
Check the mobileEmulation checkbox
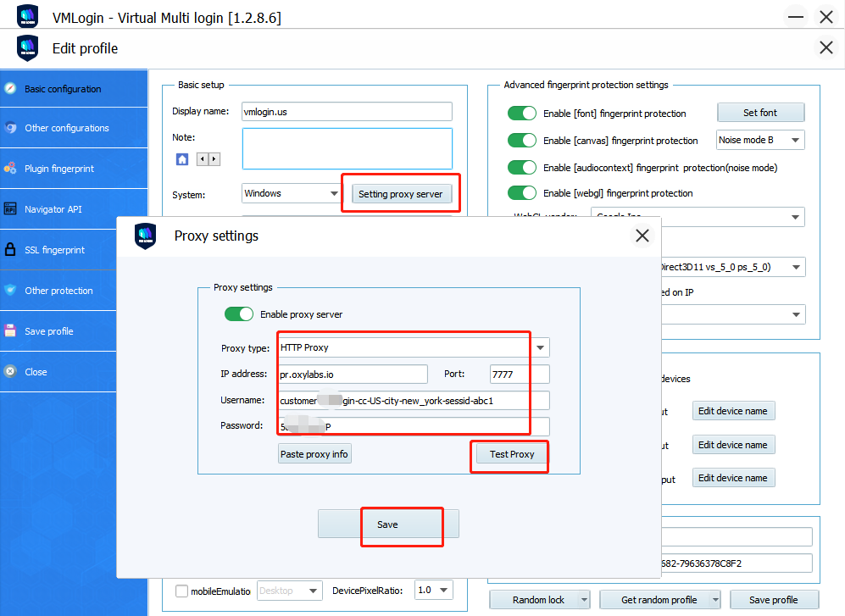coord(181,591)
